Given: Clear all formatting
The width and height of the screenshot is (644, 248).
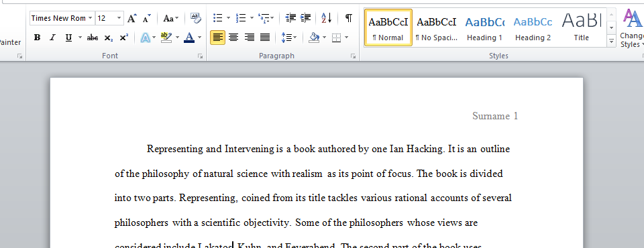Looking at the screenshot, I should coord(196,18).
